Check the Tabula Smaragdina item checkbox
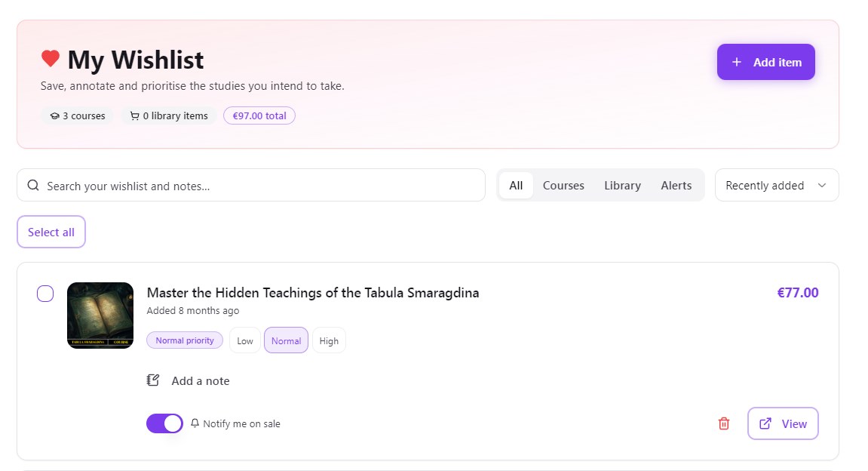 click(x=45, y=294)
